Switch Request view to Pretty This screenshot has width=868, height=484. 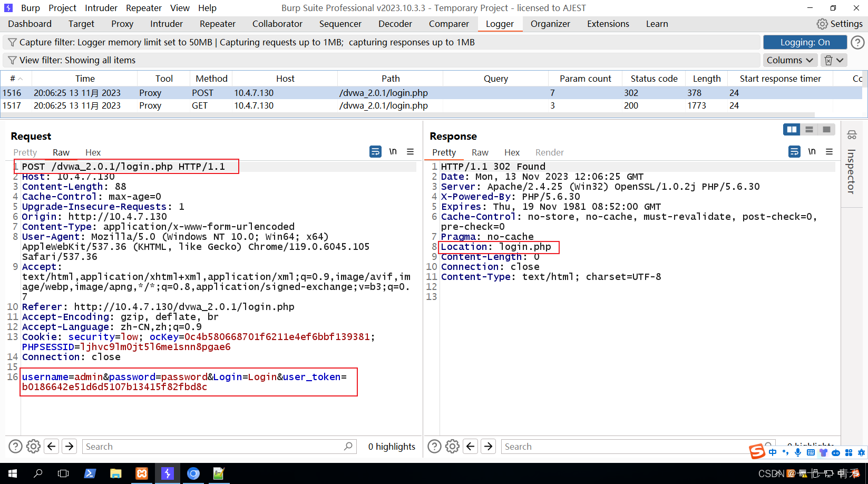pos(25,152)
